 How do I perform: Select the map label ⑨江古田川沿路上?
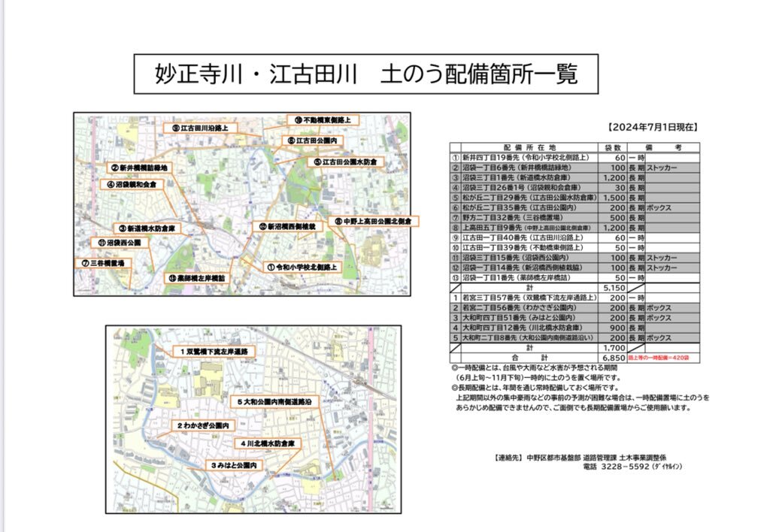click(x=200, y=128)
